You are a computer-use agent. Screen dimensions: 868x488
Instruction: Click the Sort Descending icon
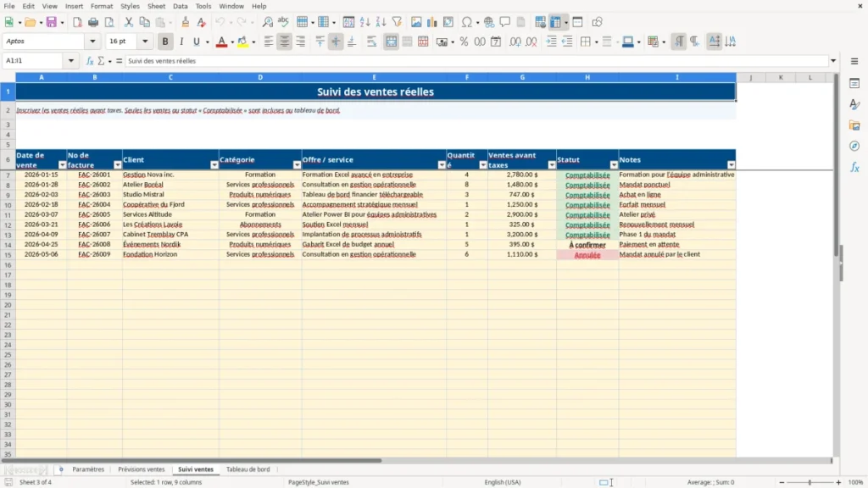(381, 22)
